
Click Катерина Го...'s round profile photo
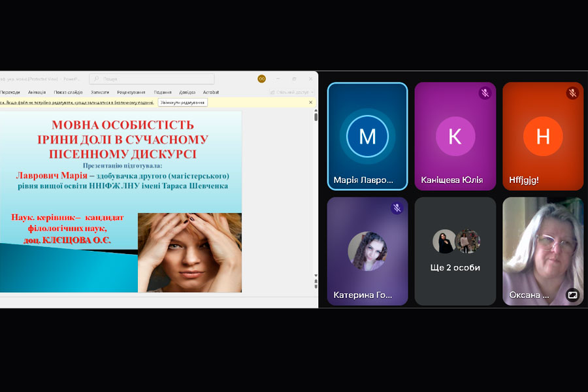367,251
